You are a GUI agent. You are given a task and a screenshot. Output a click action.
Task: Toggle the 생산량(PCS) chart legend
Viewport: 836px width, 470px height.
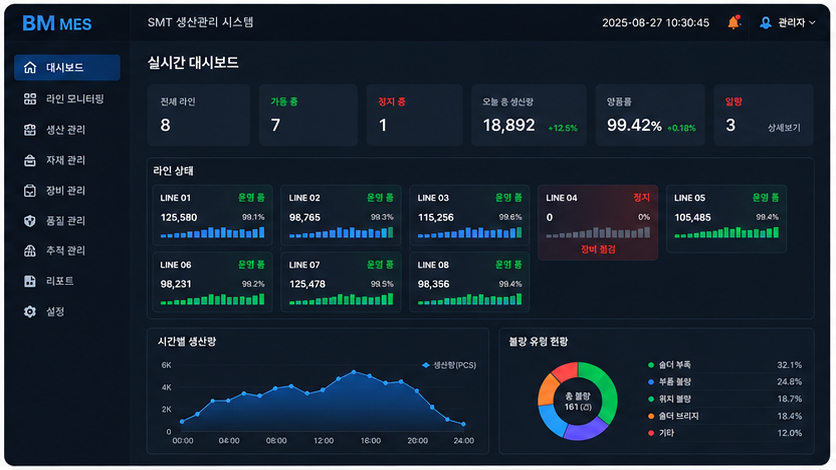point(448,365)
